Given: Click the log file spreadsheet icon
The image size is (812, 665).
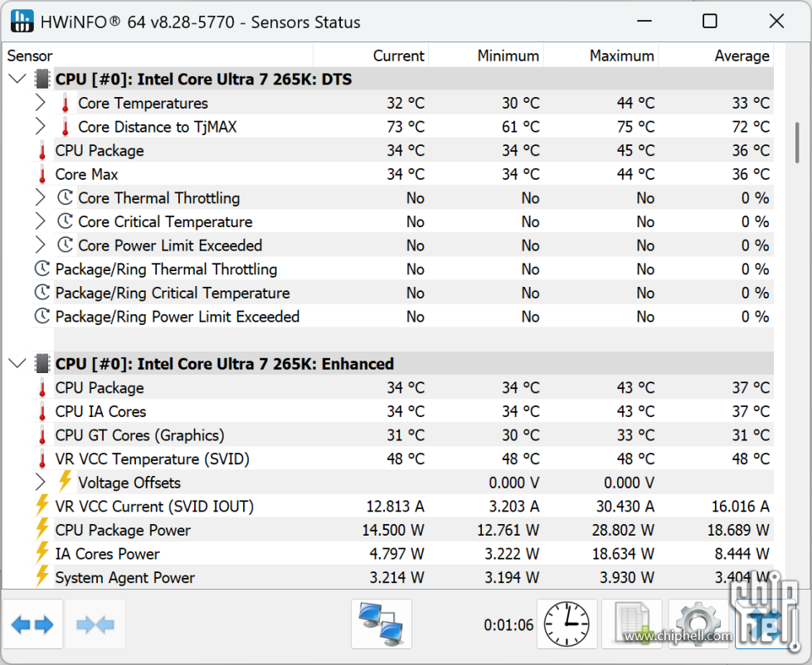Looking at the screenshot, I should click(x=632, y=624).
